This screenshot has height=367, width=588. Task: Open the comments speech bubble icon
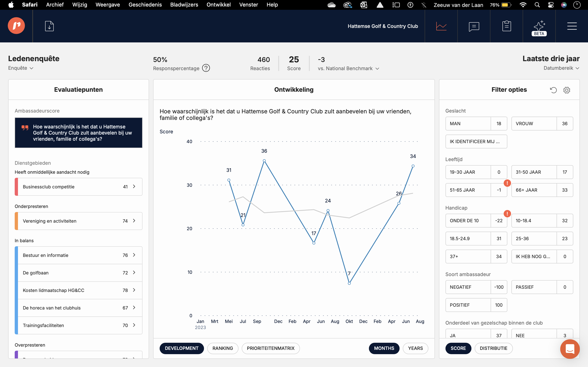(474, 26)
